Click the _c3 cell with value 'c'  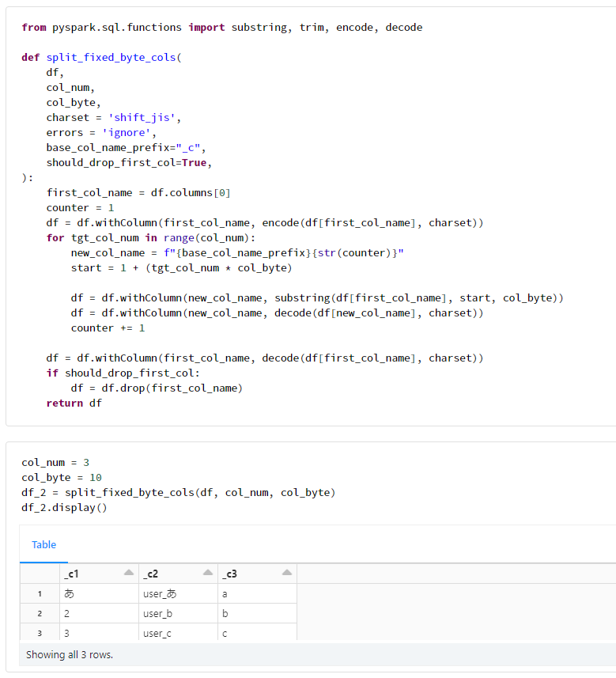point(257,633)
